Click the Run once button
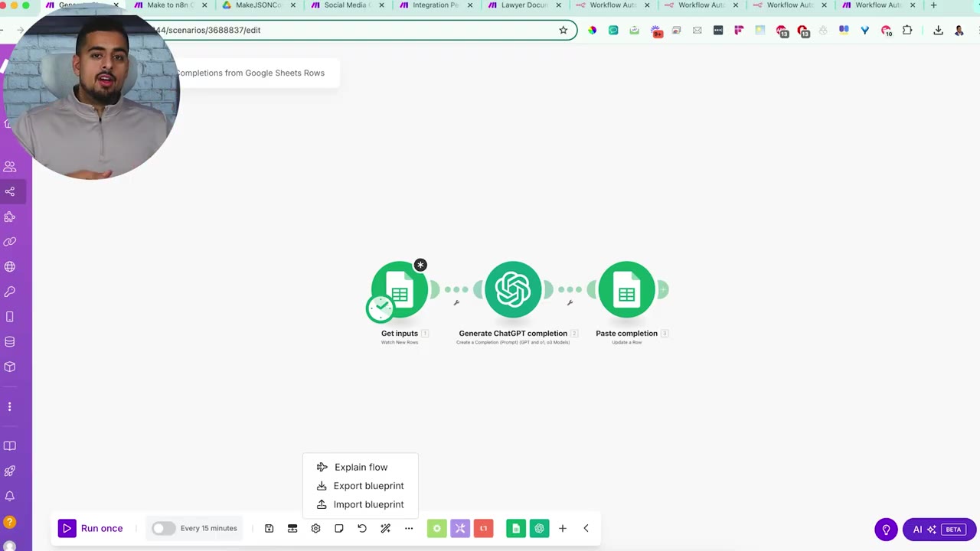This screenshot has height=551, width=980. point(90,528)
